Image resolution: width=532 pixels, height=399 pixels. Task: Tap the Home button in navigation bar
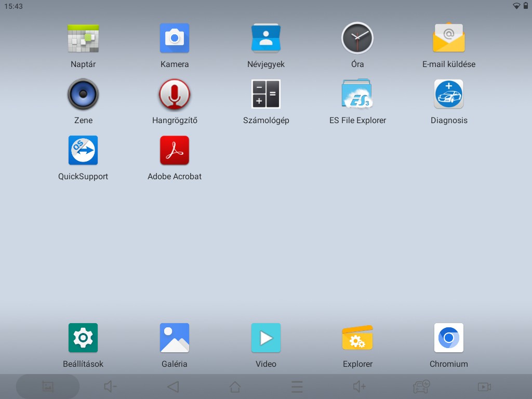point(235,387)
